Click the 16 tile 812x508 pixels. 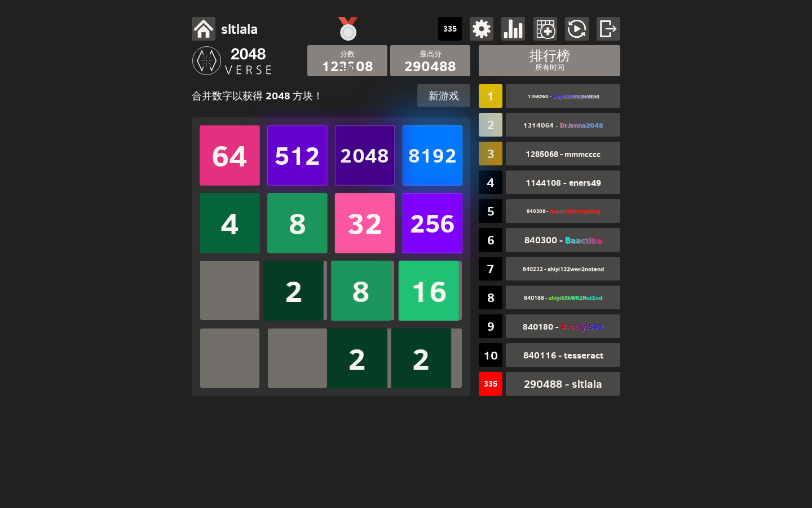429,291
